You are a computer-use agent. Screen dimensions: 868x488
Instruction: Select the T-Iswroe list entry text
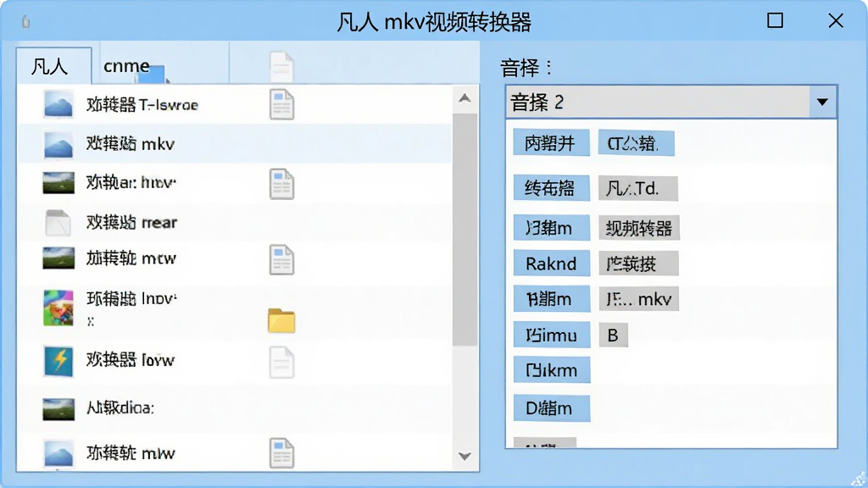click(142, 104)
